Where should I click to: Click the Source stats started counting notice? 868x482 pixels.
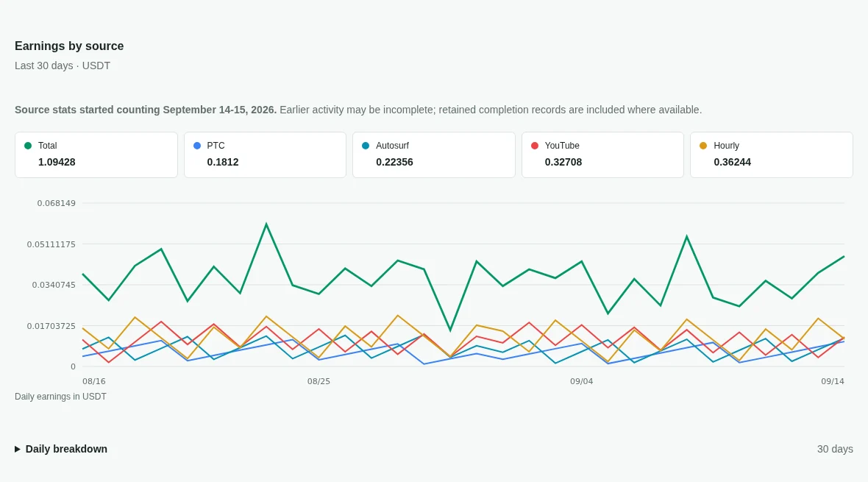pyautogui.click(x=358, y=110)
